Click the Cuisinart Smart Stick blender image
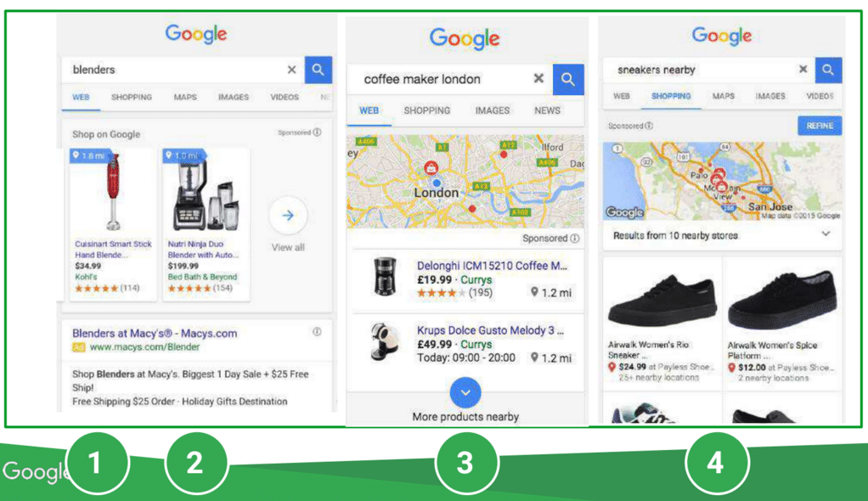868x501 pixels. point(113,192)
